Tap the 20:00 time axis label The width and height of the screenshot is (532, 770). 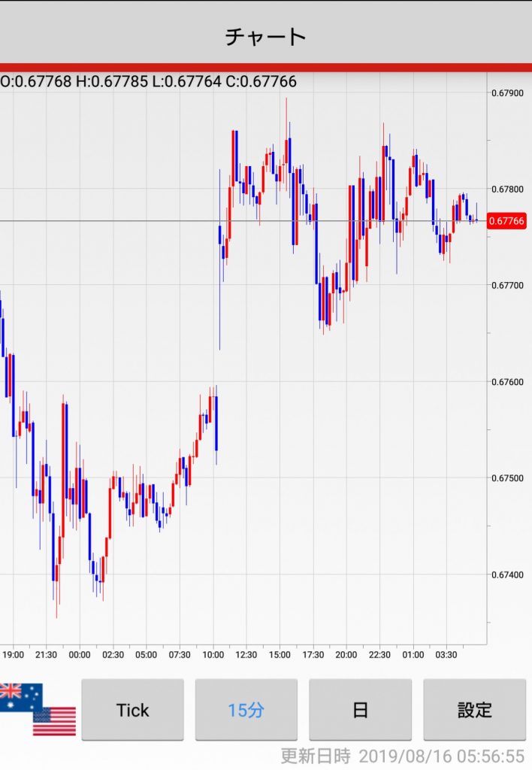[346, 655]
